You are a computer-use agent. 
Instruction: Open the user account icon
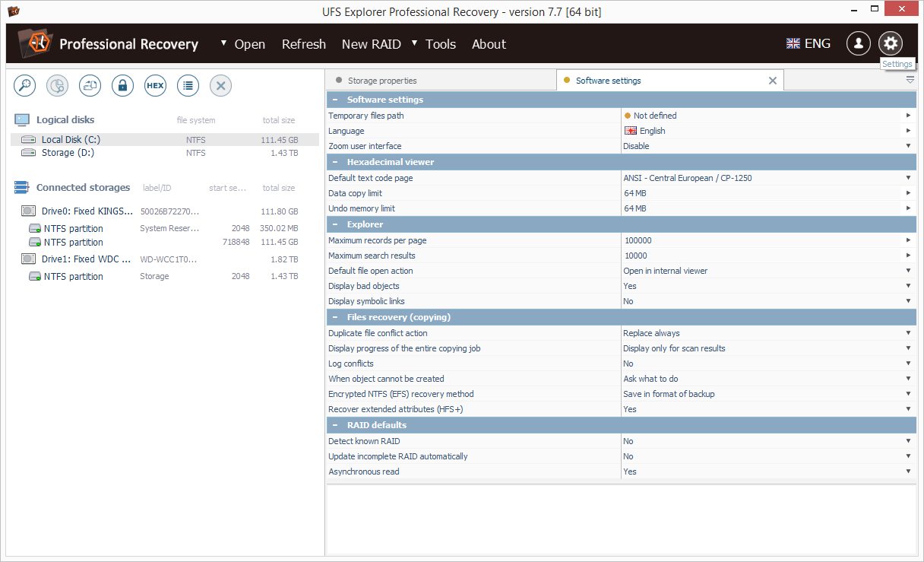point(859,43)
